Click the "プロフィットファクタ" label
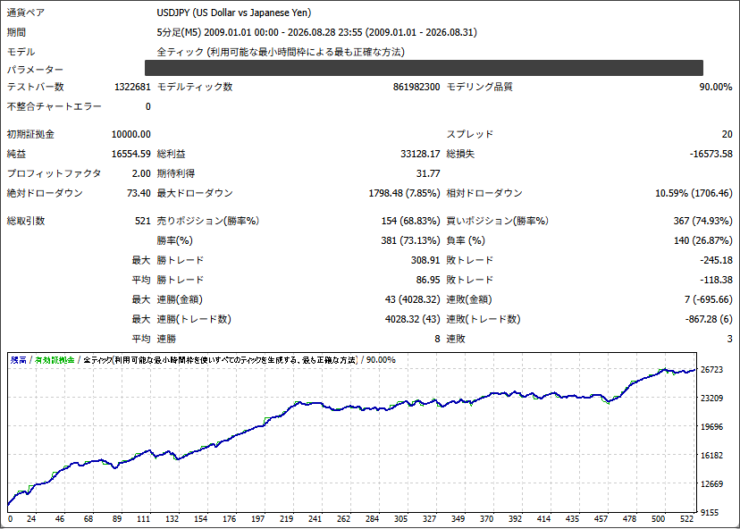 pyautogui.click(x=54, y=174)
